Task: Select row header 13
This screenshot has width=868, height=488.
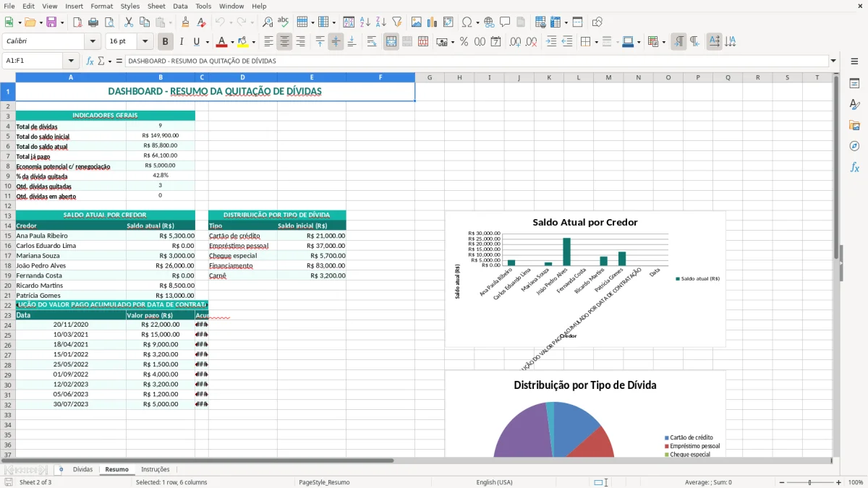Action: pyautogui.click(x=7, y=215)
